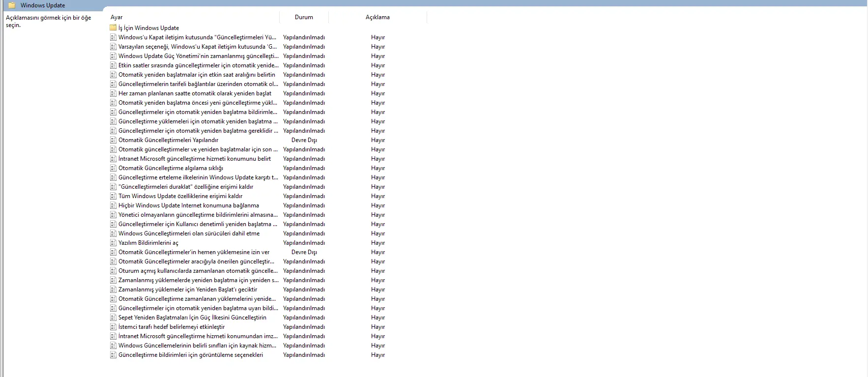The width and height of the screenshot is (868, 377).
Task: Click icon for Güncelleştirmelerin tarifeli bağlantılar setting
Action: pyautogui.click(x=113, y=84)
